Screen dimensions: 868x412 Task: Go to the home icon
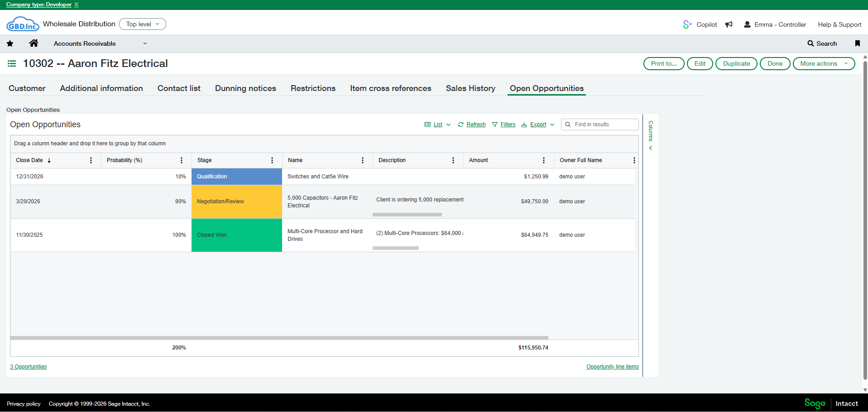(34, 43)
